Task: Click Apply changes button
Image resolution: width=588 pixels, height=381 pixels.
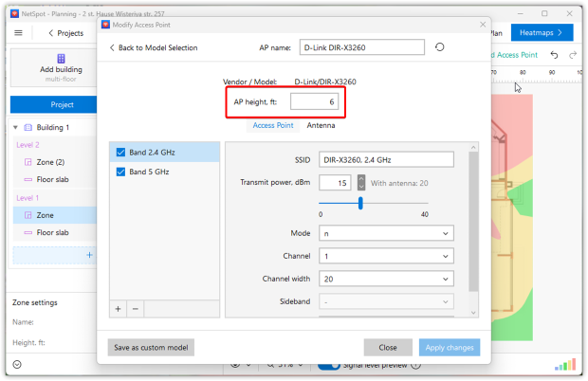Action: click(x=450, y=348)
